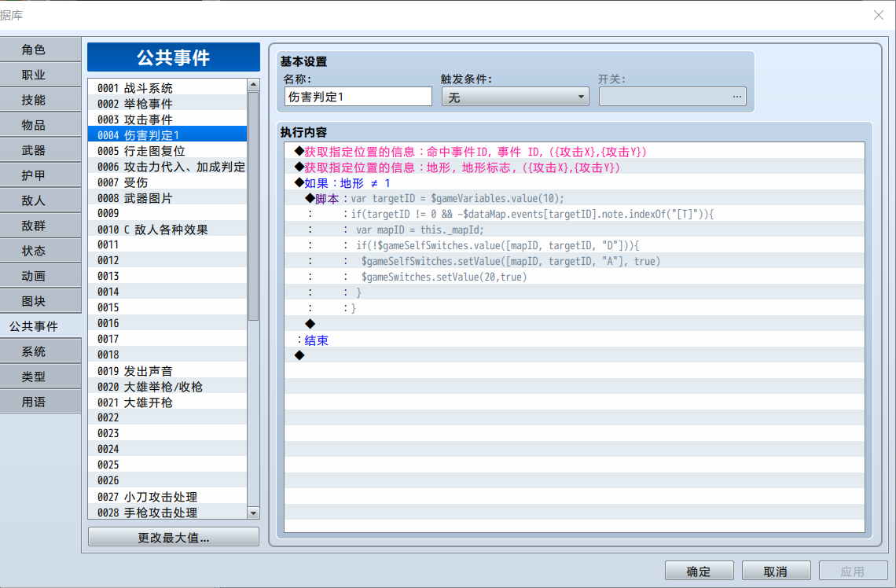Select common event 0002 举枪事件
The height and width of the screenshot is (588, 896).
click(167, 104)
